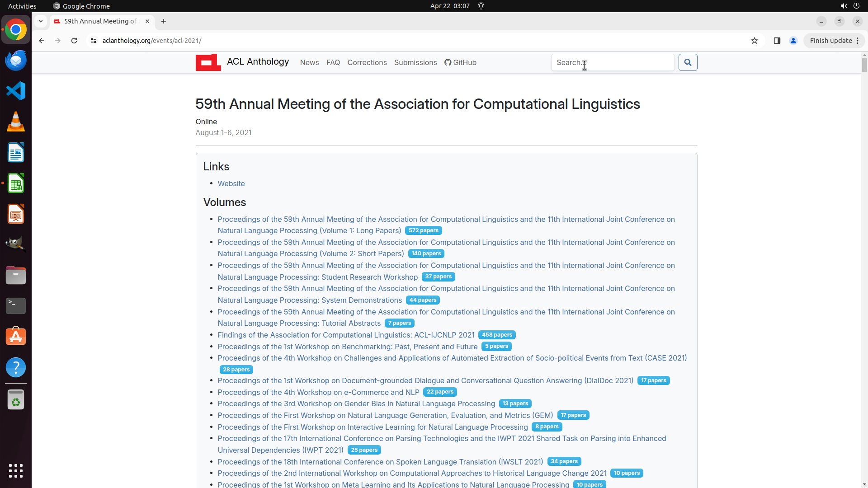Screen dimensions: 868x488
Task: Reload the page
Action: [x=74, y=41]
